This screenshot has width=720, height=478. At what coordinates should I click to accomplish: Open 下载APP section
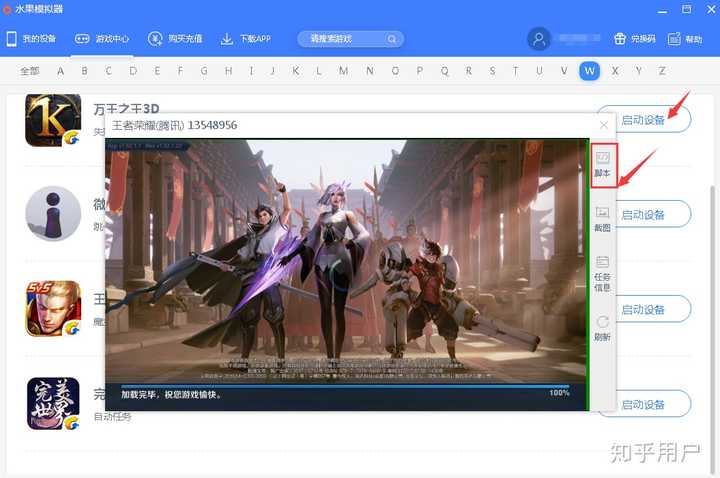point(246,39)
